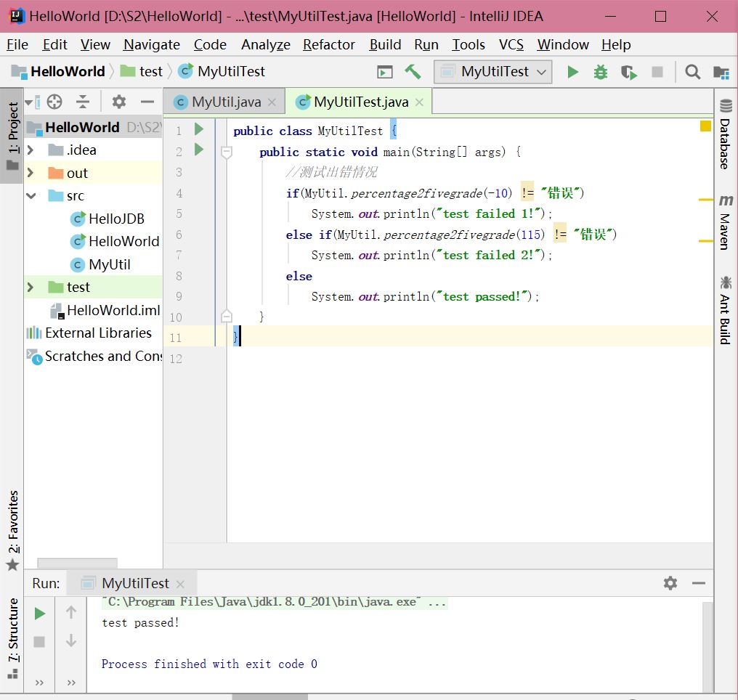Open the MyUtilTest run configuration dropdown

coord(492,71)
